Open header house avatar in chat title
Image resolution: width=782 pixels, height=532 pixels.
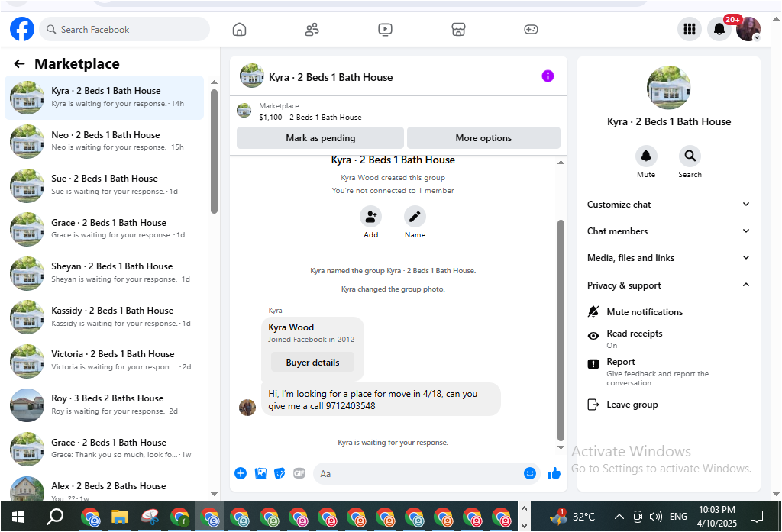coord(252,76)
